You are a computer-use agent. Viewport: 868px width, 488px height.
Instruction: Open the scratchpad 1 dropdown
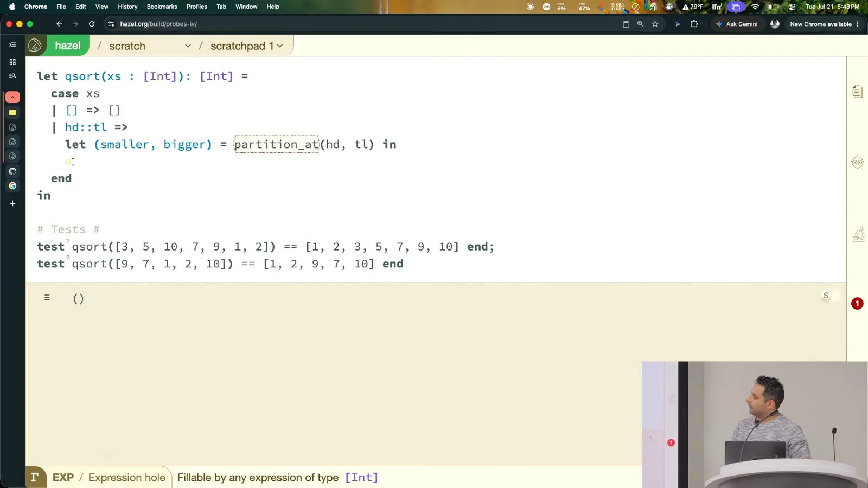[247, 46]
